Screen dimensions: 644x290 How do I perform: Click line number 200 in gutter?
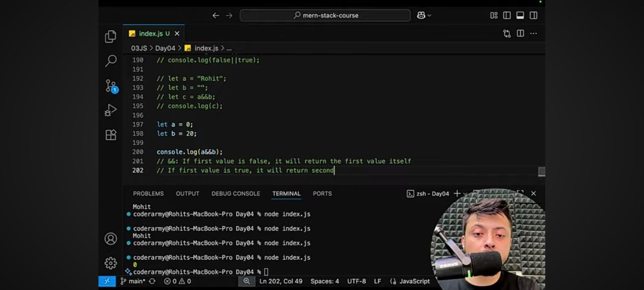(137, 152)
